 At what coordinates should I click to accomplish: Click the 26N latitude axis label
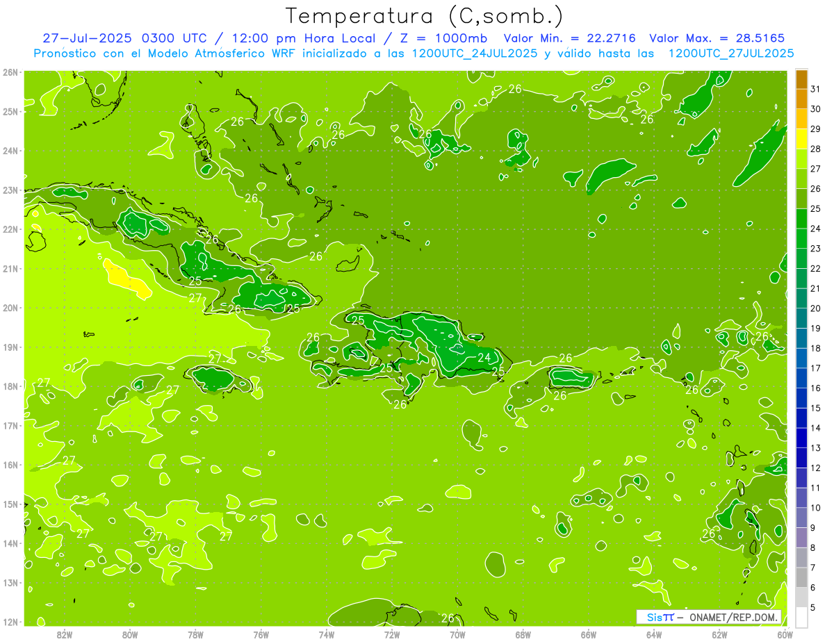click(x=10, y=72)
